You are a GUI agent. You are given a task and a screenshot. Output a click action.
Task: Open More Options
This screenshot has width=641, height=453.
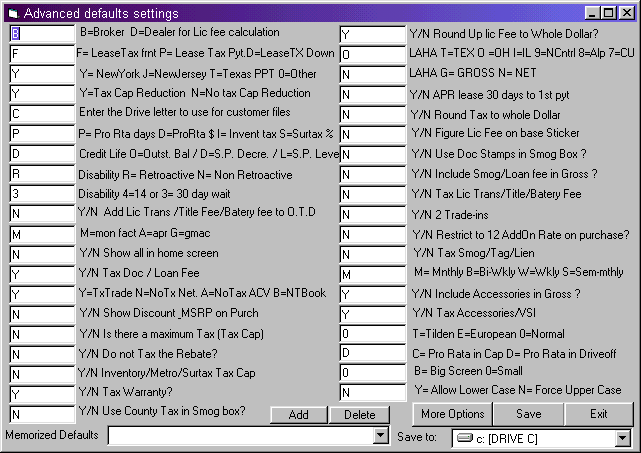tap(452, 414)
